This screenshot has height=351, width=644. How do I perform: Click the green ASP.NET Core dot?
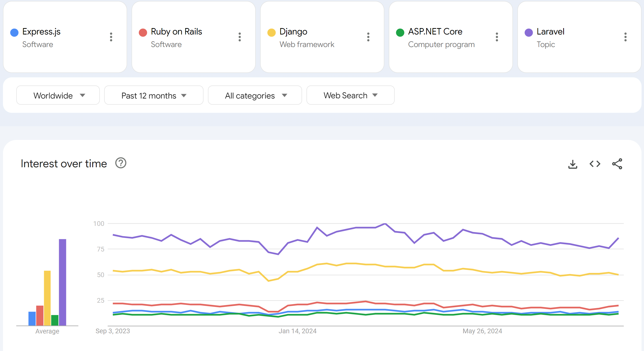[x=400, y=33]
